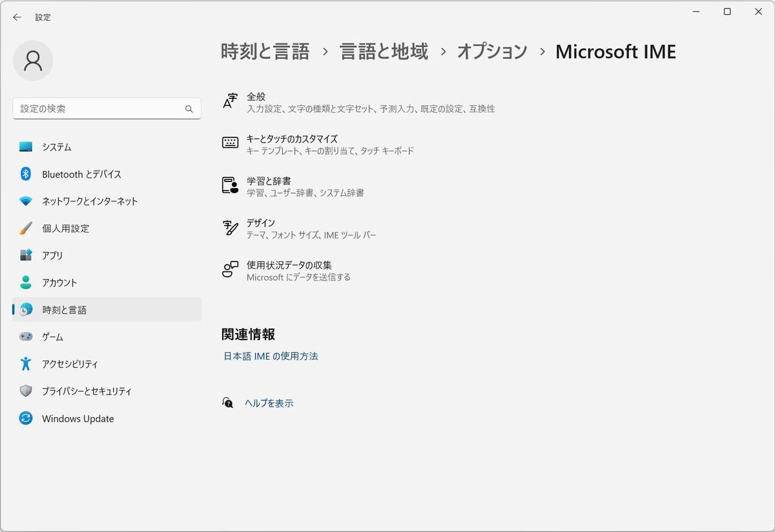This screenshot has width=775, height=532.
Task: Select アクセシビリティ in the sidebar
Action: (107, 364)
